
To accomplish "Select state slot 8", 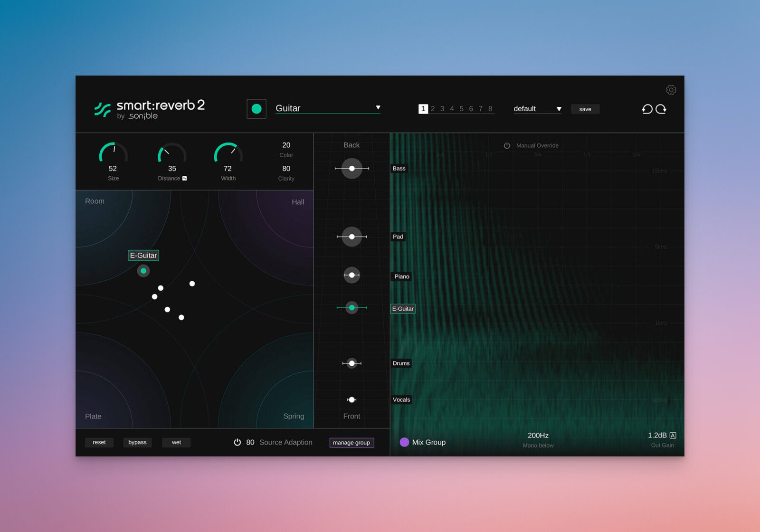I will [490, 109].
